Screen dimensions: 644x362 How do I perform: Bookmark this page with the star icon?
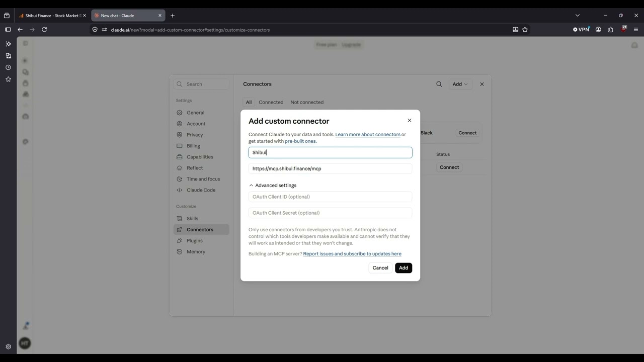click(x=525, y=30)
